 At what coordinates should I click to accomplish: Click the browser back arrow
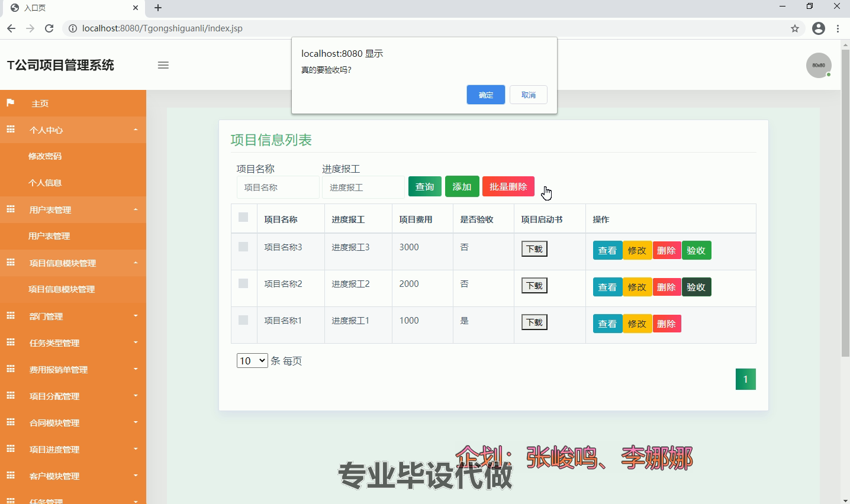click(x=11, y=28)
